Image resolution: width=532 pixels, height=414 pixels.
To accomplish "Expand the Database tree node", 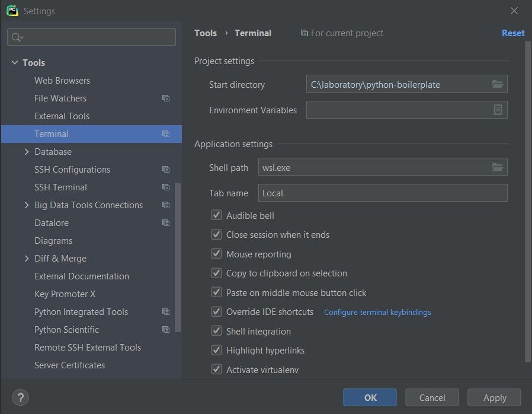I will click(x=27, y=152).
